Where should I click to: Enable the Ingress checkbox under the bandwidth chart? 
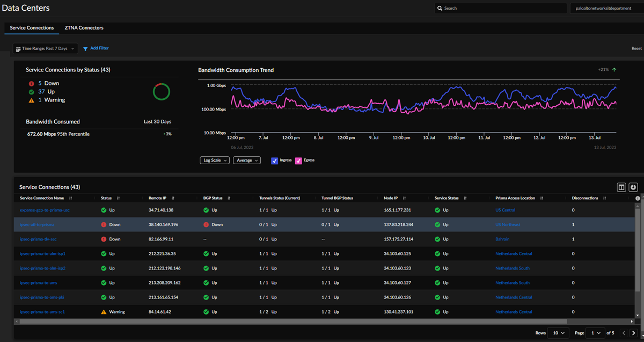click(x=274, y=160)
